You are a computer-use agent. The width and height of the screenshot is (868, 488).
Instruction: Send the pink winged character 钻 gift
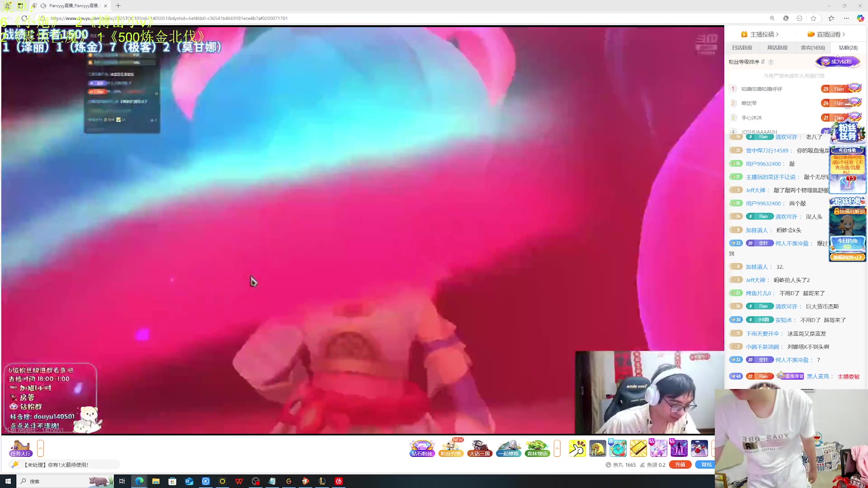[658, 448]
